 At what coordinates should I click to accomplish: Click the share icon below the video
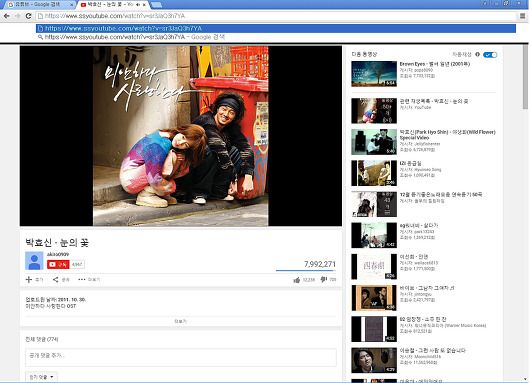click(56, 279)
